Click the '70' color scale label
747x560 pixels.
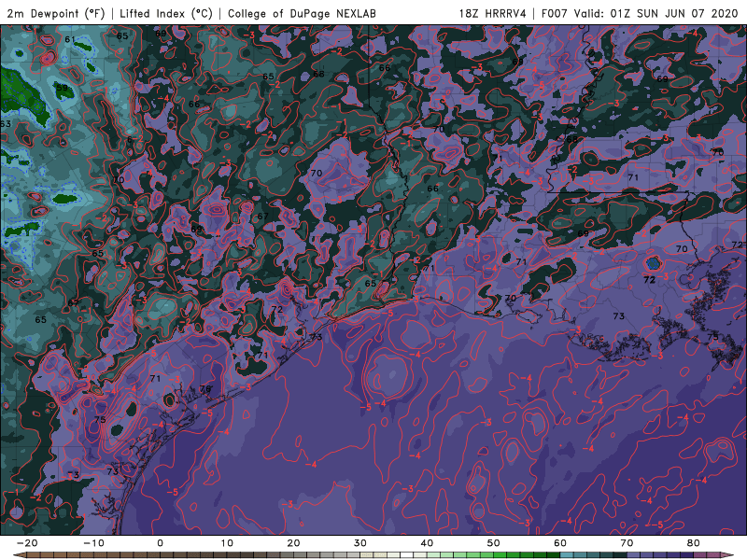(x=627, y=543)
